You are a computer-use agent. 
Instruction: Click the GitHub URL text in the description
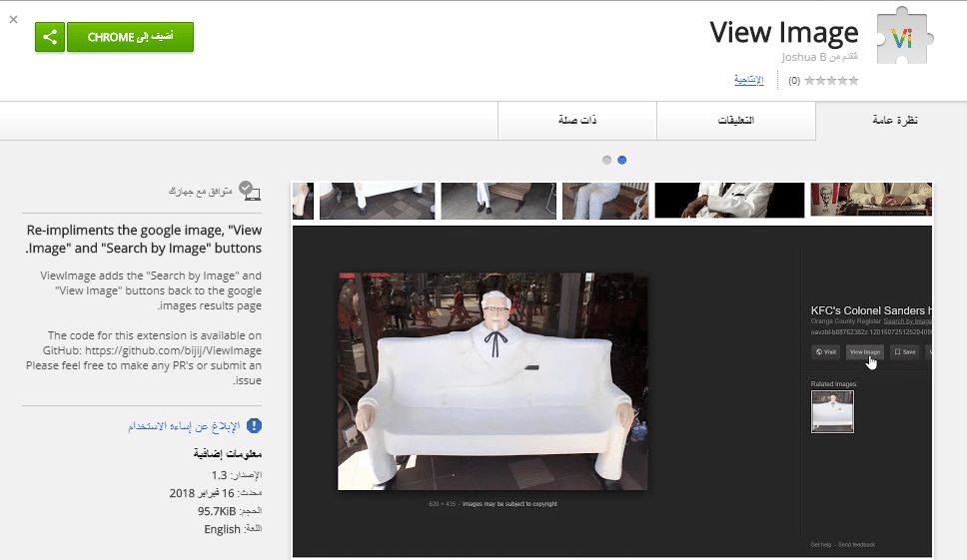click(x=173, y=350)
